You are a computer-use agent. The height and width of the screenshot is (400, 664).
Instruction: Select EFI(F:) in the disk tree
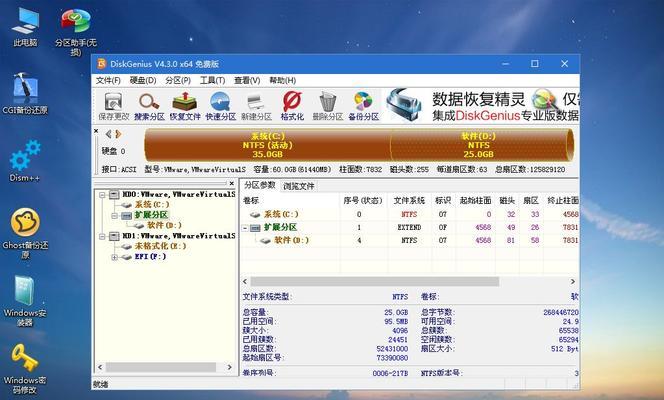tap(150, 257)
